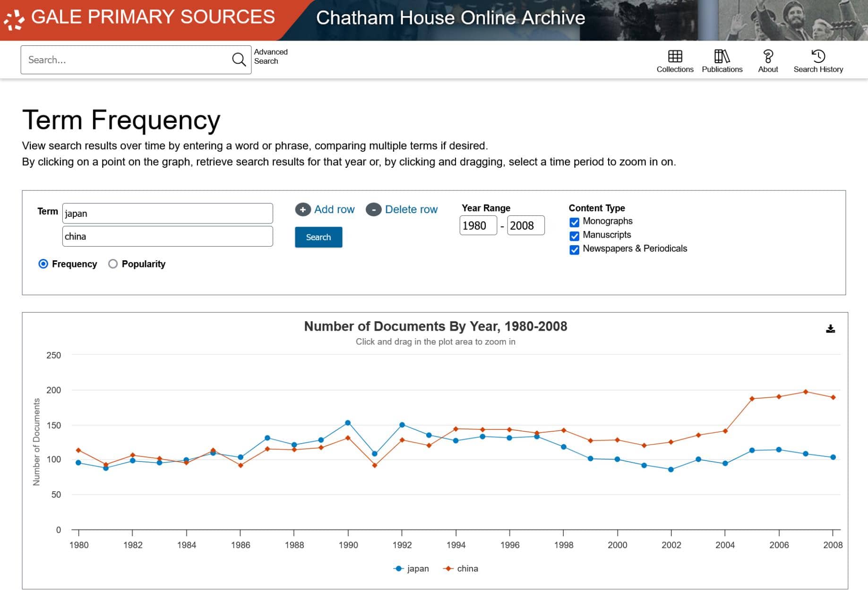Click the Add row link
868x599 pixels.
click(x=334, y=209)
